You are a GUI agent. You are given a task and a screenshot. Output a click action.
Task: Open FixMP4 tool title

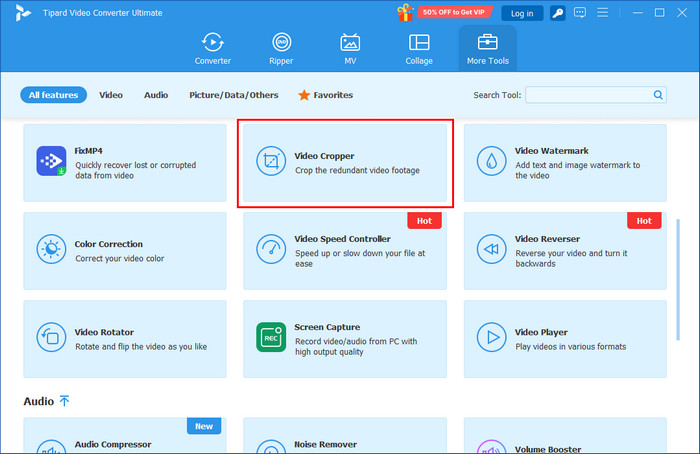[x=88, y=151]
